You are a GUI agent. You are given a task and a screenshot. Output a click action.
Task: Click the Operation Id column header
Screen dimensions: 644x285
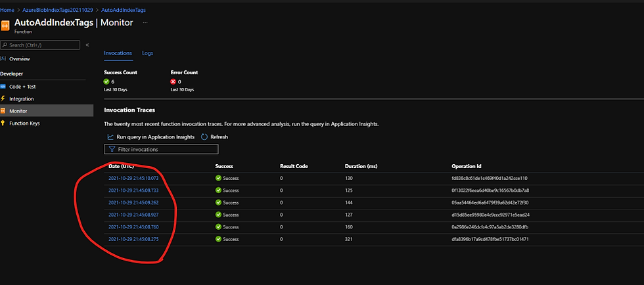pos(467,166)
